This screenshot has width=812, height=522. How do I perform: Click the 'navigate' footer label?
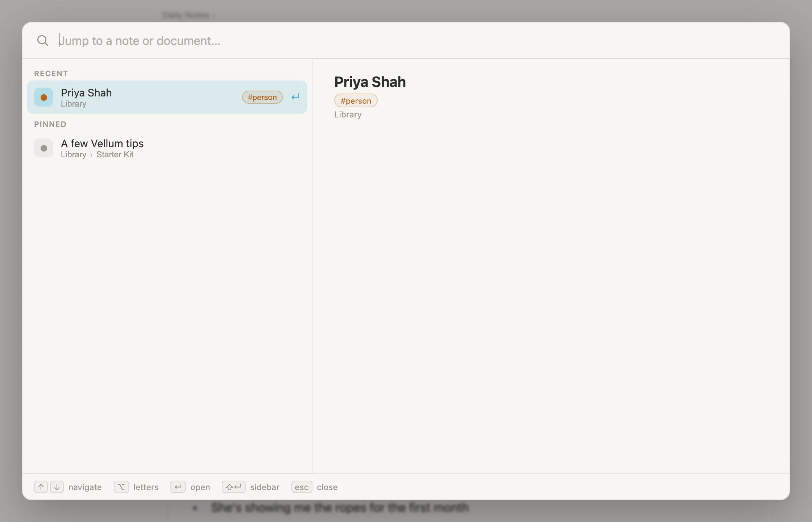click(x=85, y=487)
